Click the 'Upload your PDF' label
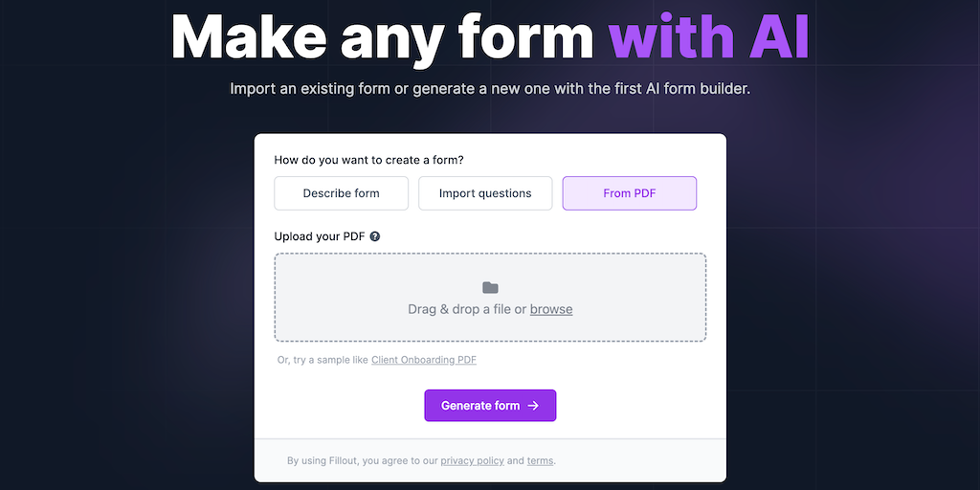Viewport: 980px width, 490px height. point(320,236)
